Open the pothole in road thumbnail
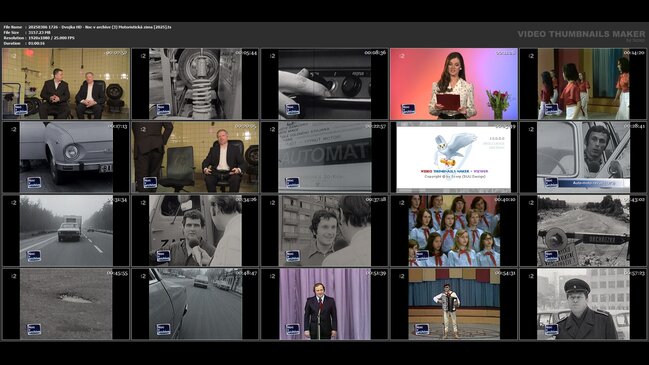The height and width of the screenshot is (365, 649). (x=66, y=304)
